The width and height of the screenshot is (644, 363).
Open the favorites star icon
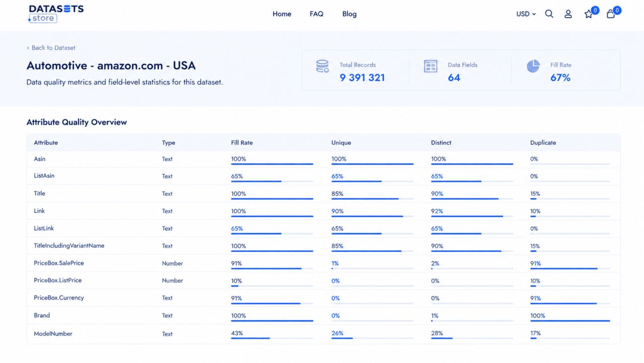[589, 14]
